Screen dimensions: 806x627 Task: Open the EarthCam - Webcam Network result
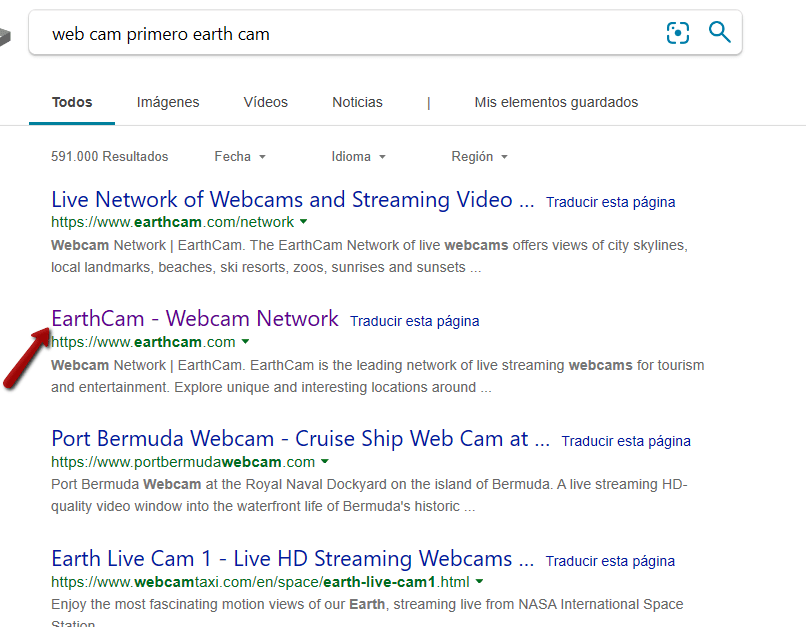coord(195,319)
